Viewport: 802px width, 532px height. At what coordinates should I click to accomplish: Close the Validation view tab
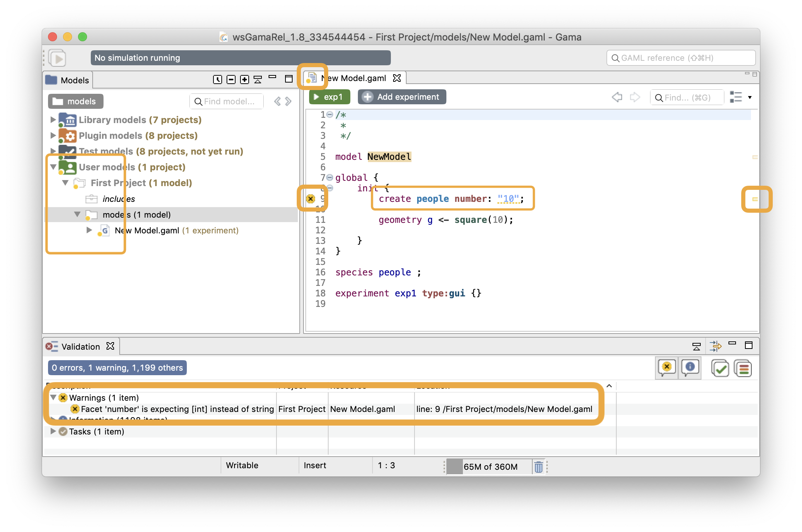click(110, 346)
